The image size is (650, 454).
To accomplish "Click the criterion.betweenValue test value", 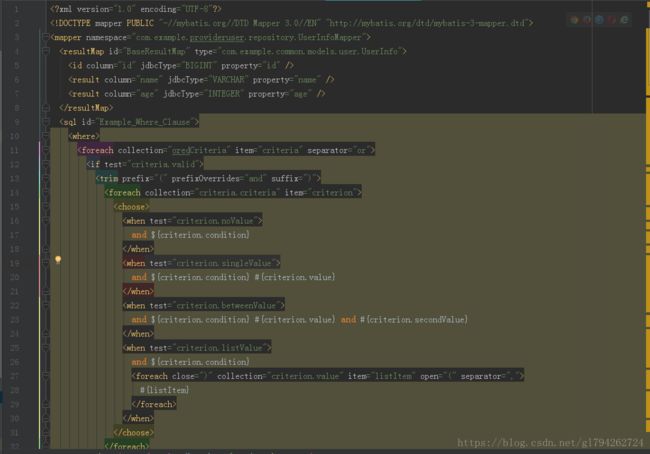I will (x=226, y=306).
